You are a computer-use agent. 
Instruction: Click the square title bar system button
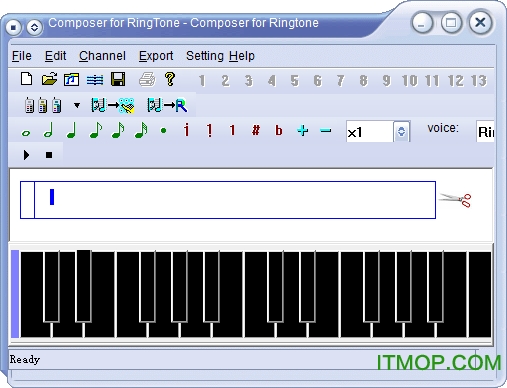point(13,27)
